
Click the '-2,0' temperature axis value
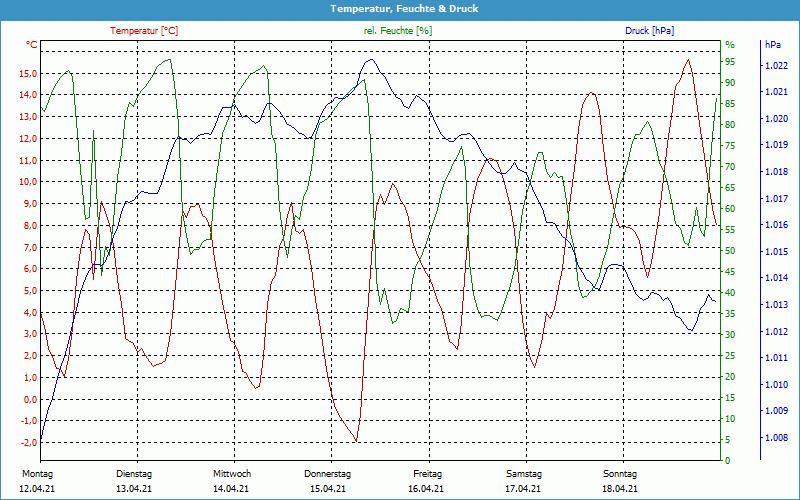pyautogui.click(x=28, y=442)
